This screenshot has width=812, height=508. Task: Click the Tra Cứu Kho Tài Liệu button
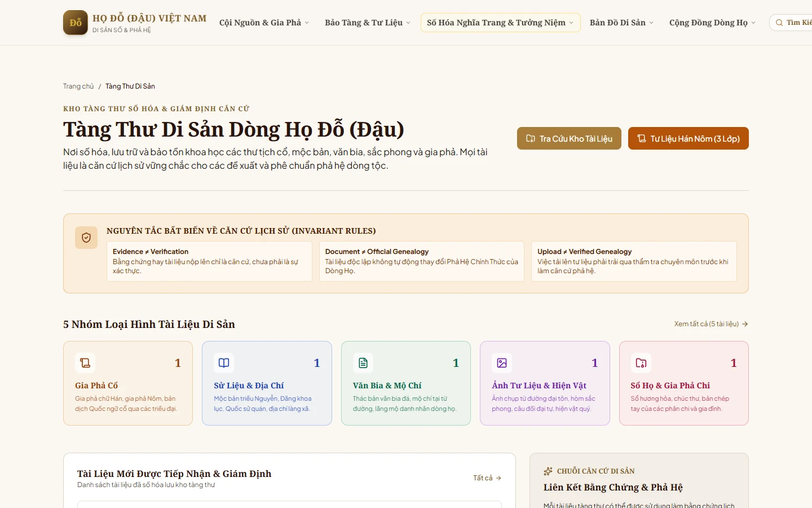(x=569, y=138)
